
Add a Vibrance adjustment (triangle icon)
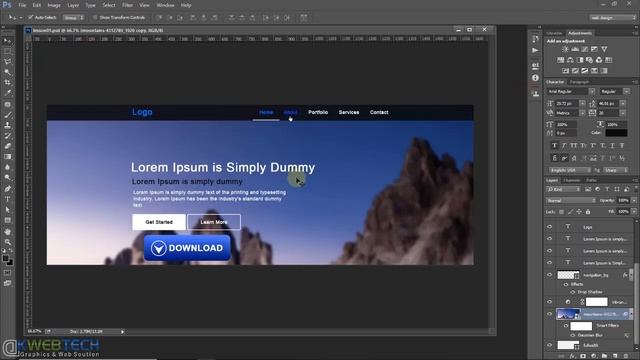[x=604, y=49]
